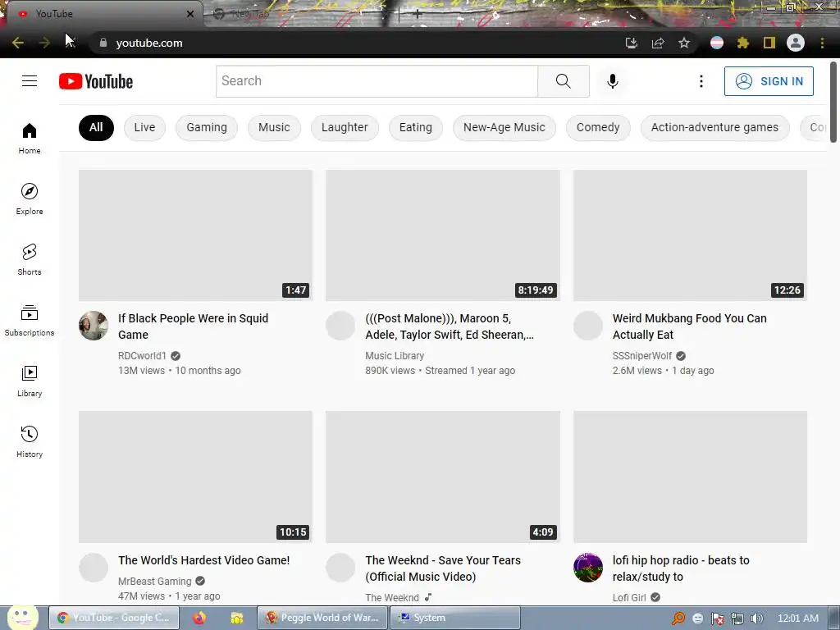840x630 pixels.
Task: Close the YouTube browser tab
Action: tap(190, 14)
